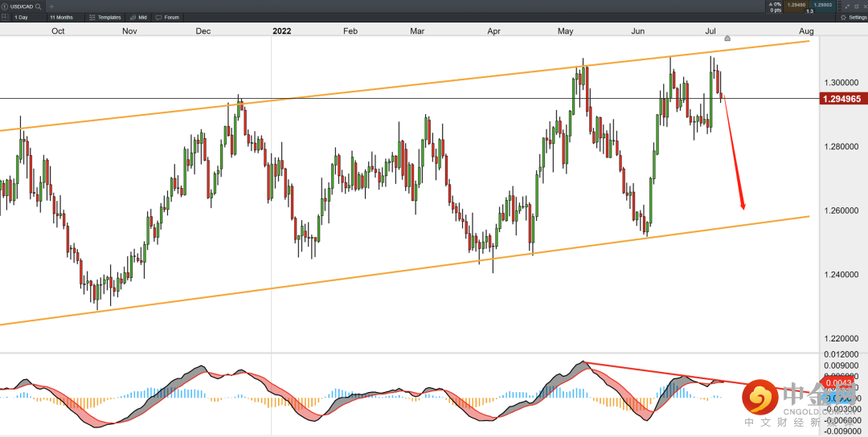
Task: Click the detach chart window icon
Action: 846,6
